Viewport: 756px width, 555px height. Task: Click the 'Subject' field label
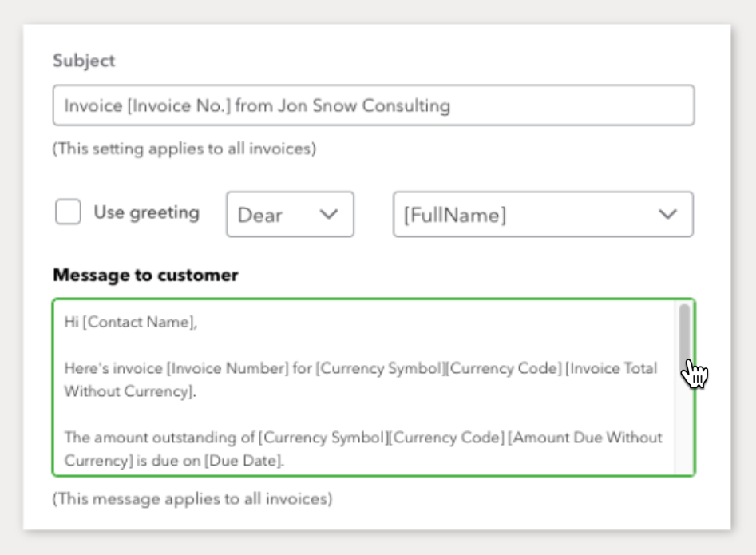pyautogui.click(x=84, y=61)
